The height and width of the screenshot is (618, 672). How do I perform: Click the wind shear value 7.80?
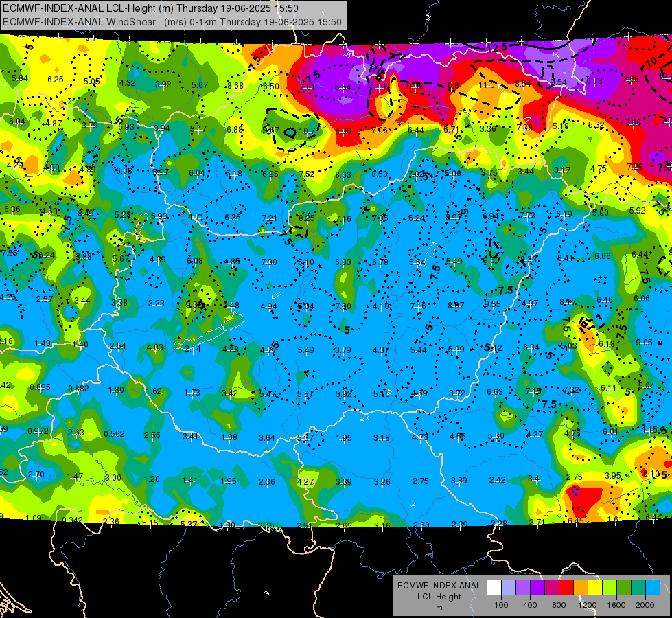point(343,306)
